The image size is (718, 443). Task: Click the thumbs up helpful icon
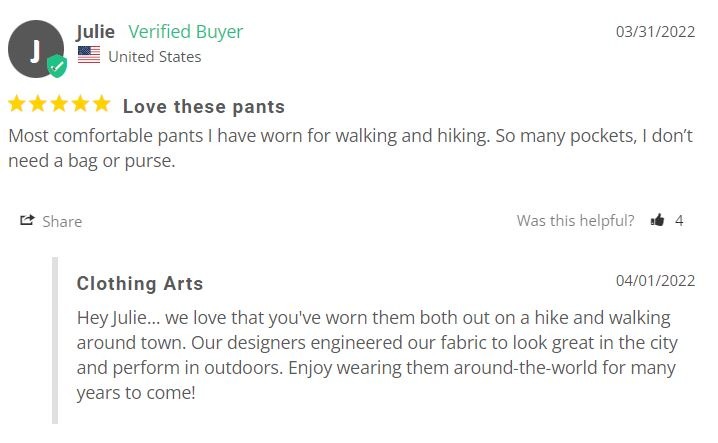[x=657, y=220]
